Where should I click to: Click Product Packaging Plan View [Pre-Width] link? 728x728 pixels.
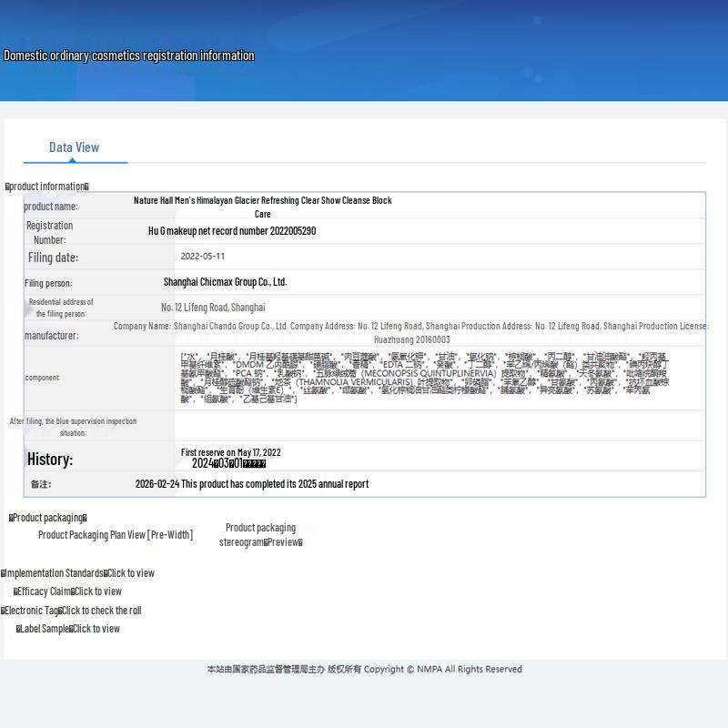click(x=116, y=535)
